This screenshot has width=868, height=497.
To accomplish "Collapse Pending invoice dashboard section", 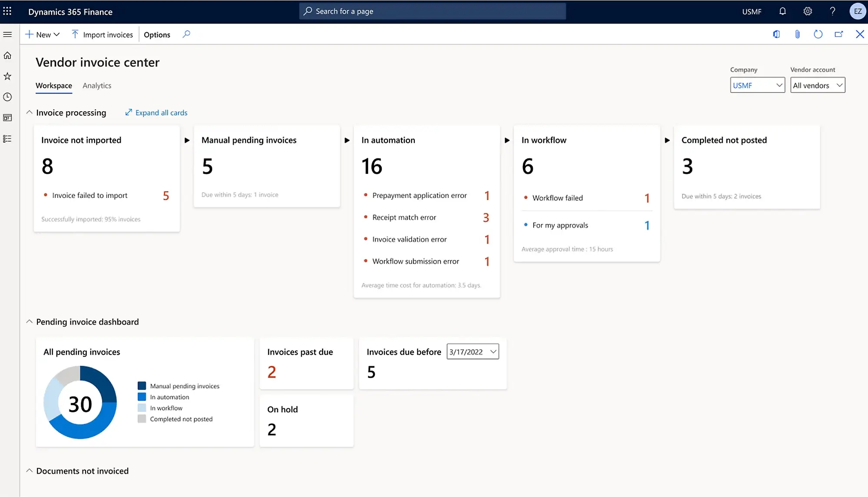I will point(29,321).
